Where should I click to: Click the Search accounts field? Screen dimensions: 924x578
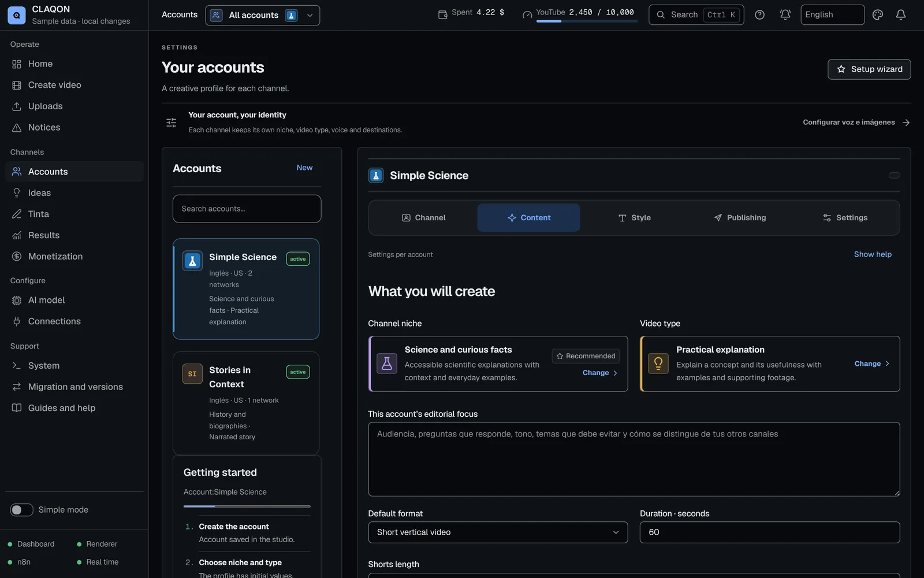click(x=247, y=209)
